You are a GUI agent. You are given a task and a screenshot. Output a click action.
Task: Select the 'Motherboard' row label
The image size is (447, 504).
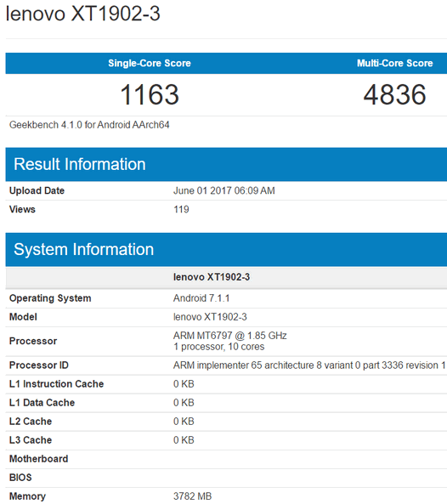38,459
